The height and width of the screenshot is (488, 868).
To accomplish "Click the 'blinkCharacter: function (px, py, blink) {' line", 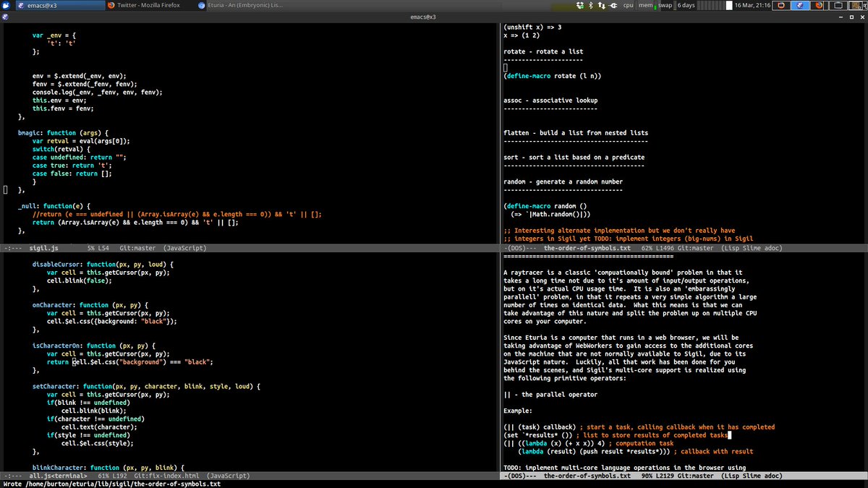I will [x=107, y=467].
